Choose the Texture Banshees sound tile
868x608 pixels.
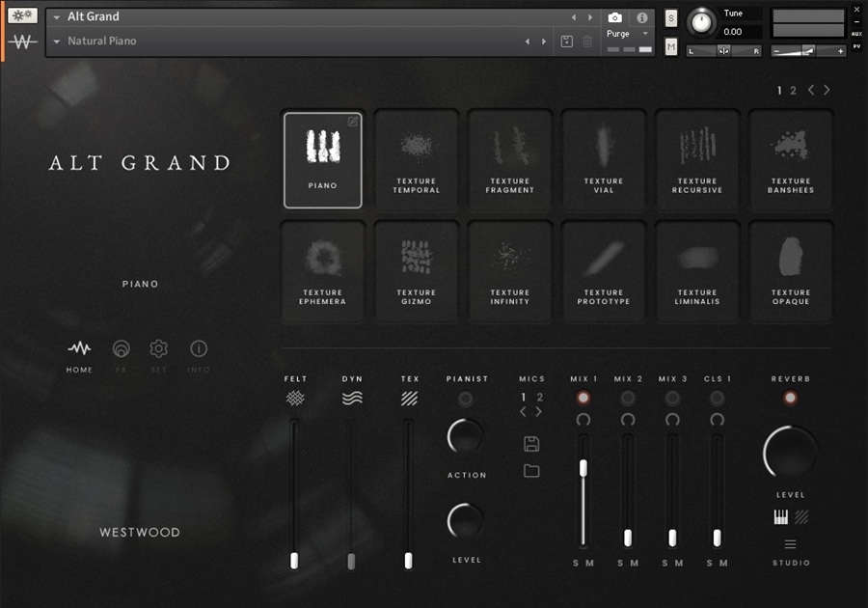pos(790,159)
